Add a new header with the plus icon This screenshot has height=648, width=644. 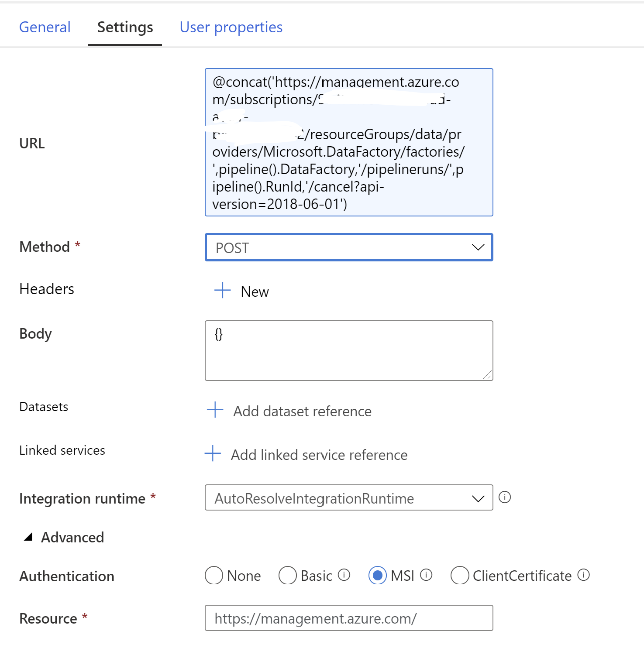point(222,290)
